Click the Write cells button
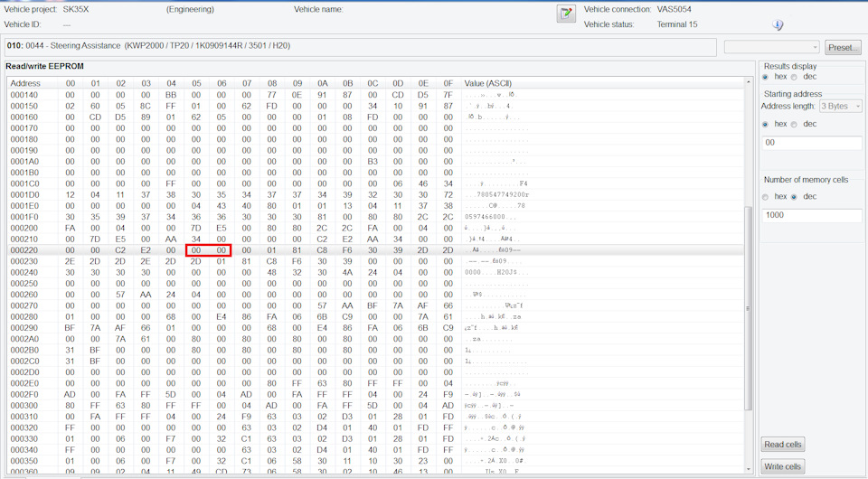 pyautogui.click(x=783, y=466)
